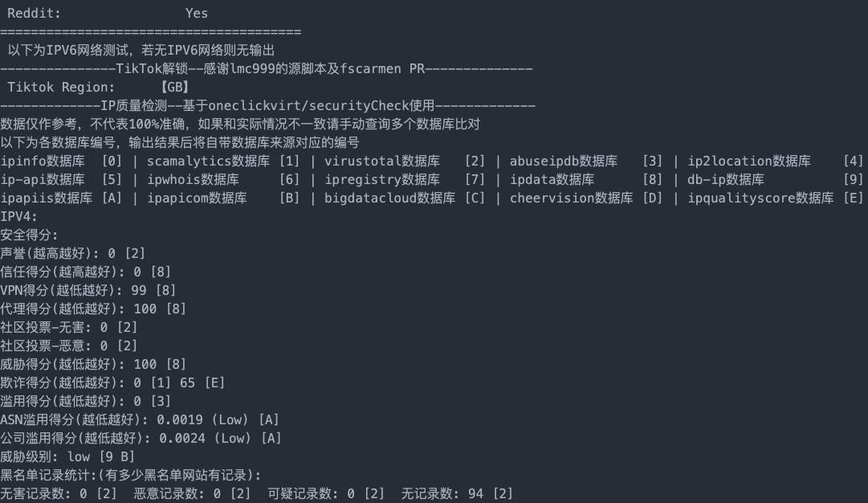
Task: Click the IPV4: section heading
Action: coord(18,217)
